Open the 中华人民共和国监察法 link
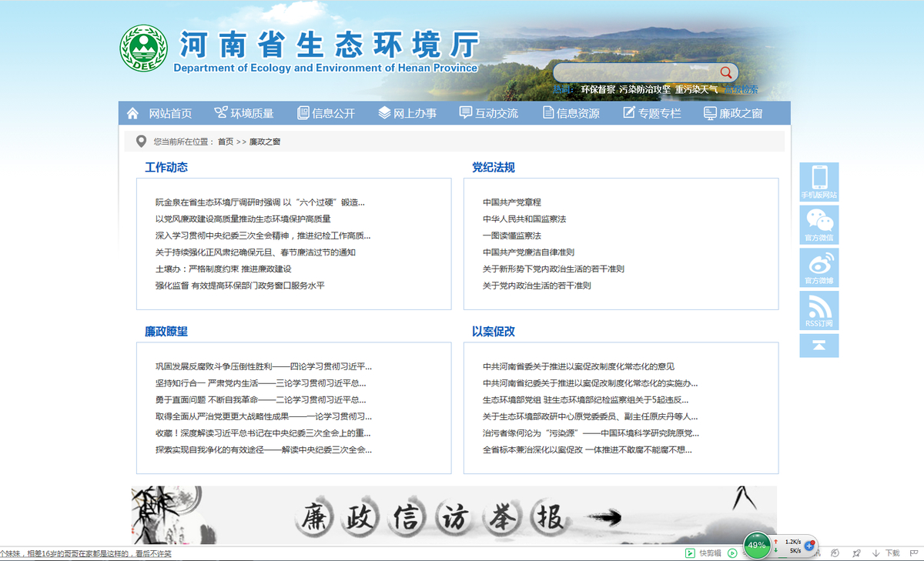This screenshot has height=561, width=924. [524, 219]
